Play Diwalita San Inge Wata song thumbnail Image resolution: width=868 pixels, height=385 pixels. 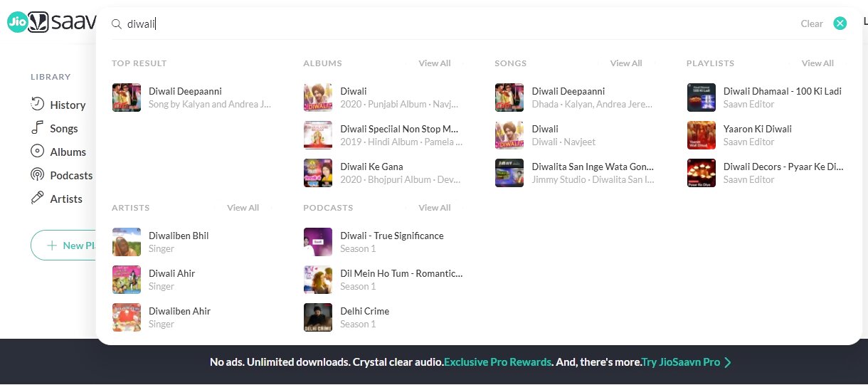[509, 173]
